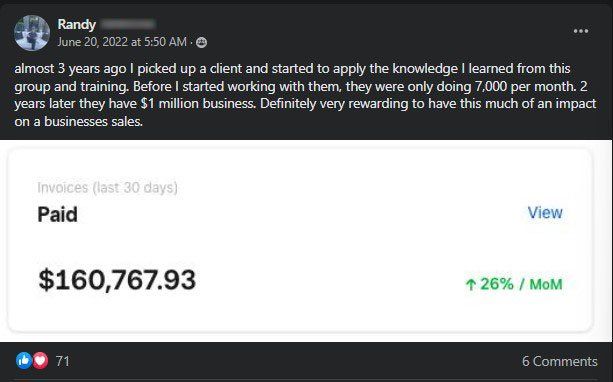Viewport: 613px width, 382px height.
Task: Click the View link on the Paid card
Action: (545, 212)
